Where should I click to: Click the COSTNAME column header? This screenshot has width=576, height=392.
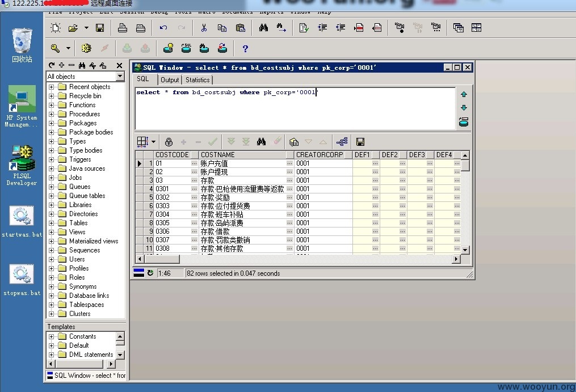(x=246, y=155)
